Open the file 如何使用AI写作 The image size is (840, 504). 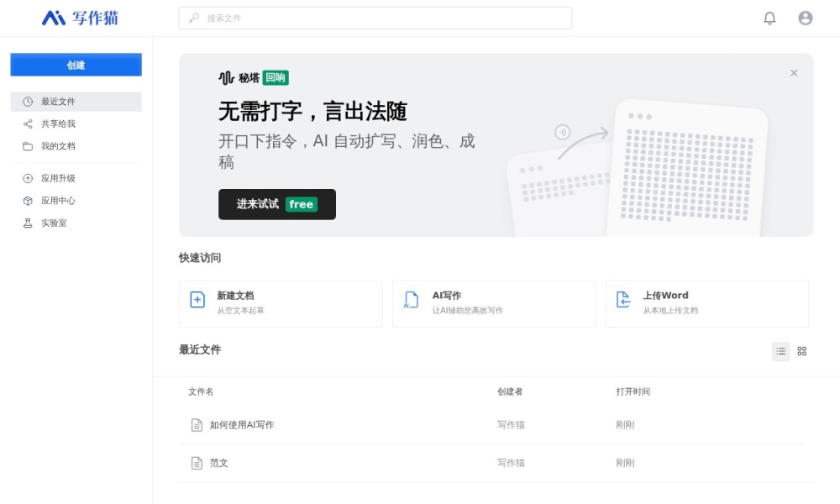point(242,425)
